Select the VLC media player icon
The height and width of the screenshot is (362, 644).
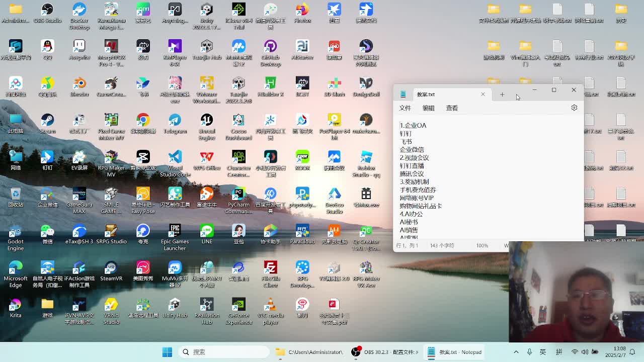pyautogui.click(x=270, y=311)
